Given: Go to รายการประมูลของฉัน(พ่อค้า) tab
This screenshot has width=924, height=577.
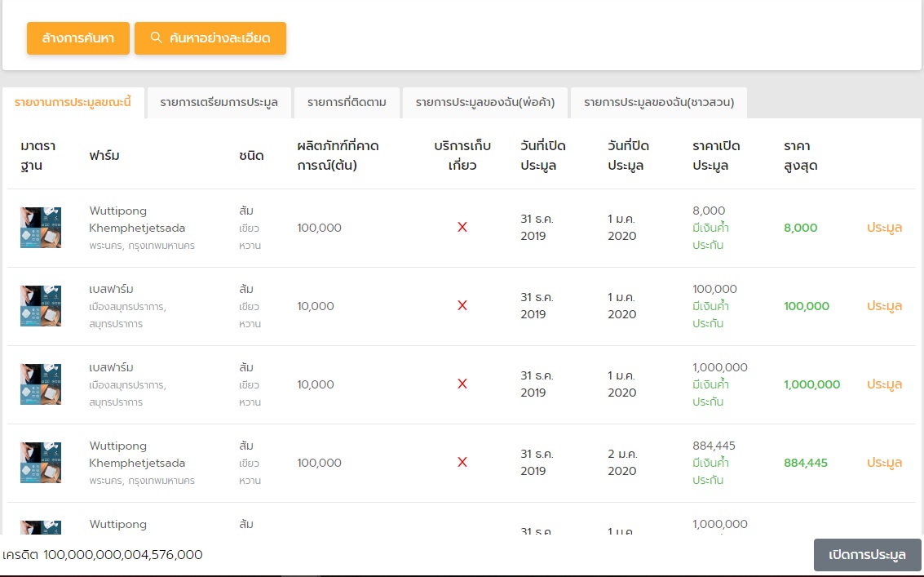Looking at the screenshot, I should [485, 103].
